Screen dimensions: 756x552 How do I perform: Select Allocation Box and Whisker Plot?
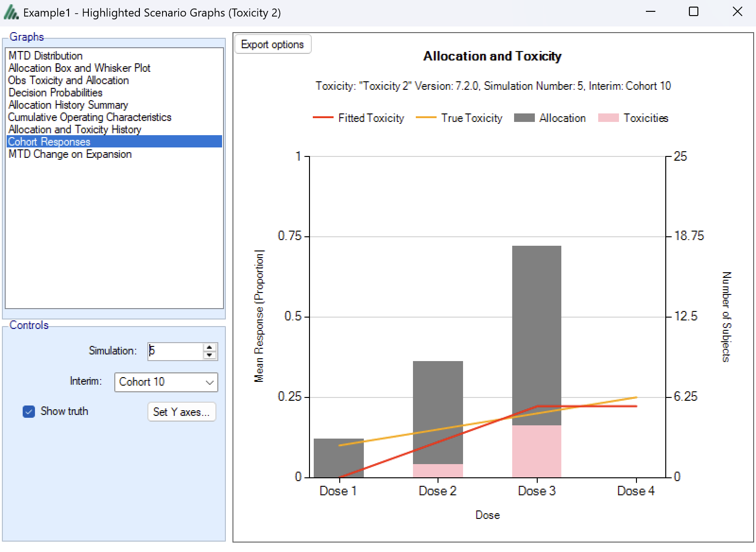click(x=79, y=68)
